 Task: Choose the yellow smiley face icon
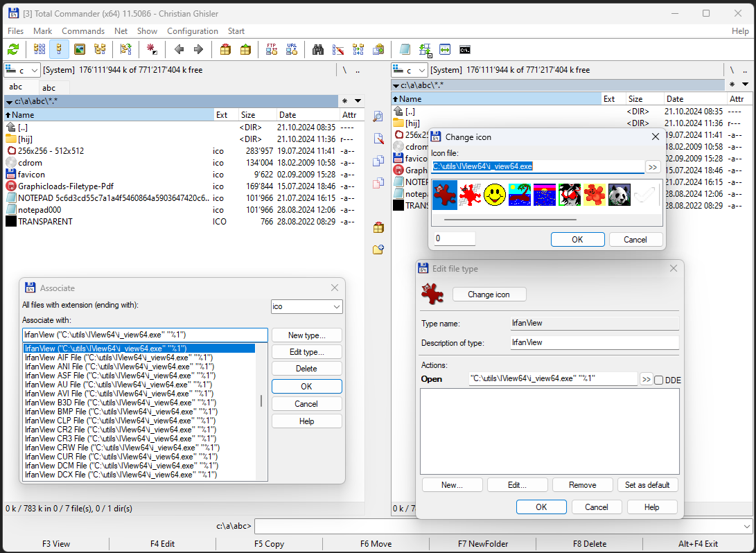coord(495,195)
